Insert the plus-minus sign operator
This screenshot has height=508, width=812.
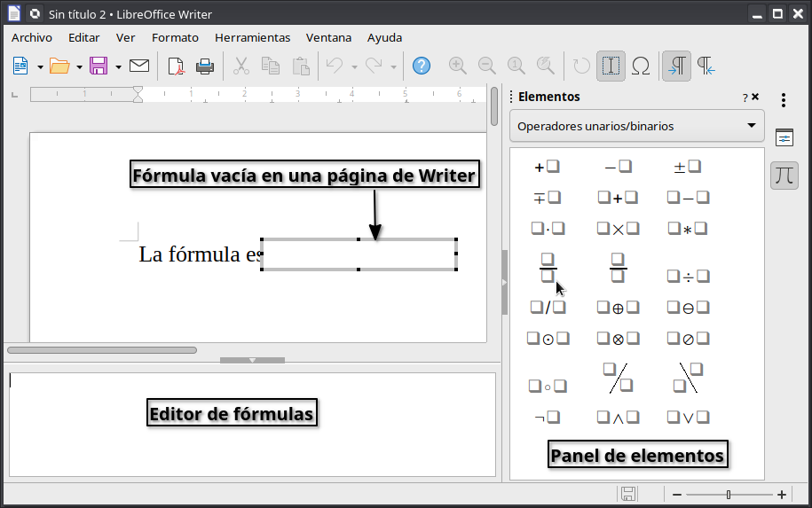pos(687,167)
